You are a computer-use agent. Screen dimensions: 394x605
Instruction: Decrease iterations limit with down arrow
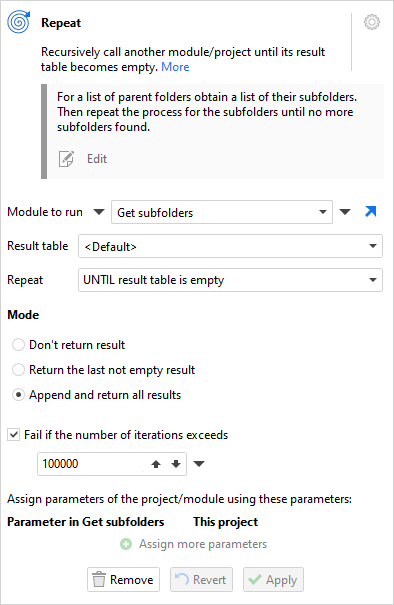176,464
